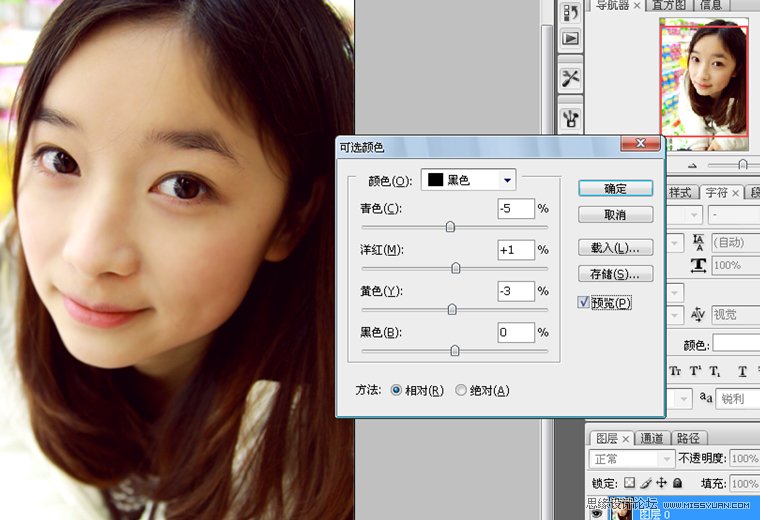The height and width of the screenshot is (520, 760).
Task: Click the Navigator zoom slider handle
Action: click(743, 165)
